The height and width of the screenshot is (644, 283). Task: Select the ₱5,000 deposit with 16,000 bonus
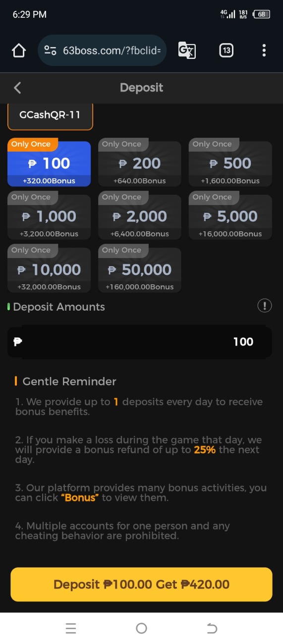tap(230, 217)
